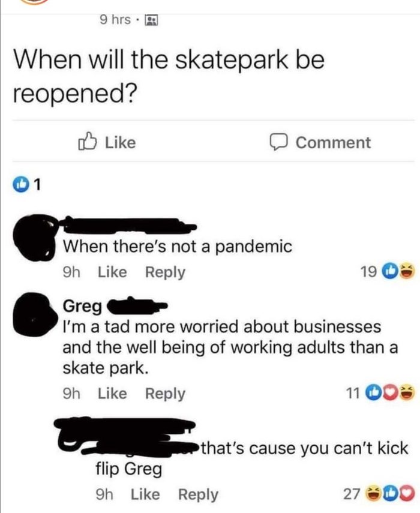Like the 'When there's not a pandemic' comment
The height and width of the screenshot is (513, 420).
tap(112, 272)
